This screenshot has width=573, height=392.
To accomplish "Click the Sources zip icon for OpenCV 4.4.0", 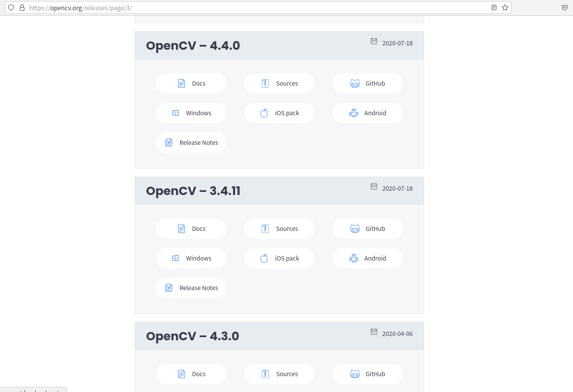I will tap(265, 83).
